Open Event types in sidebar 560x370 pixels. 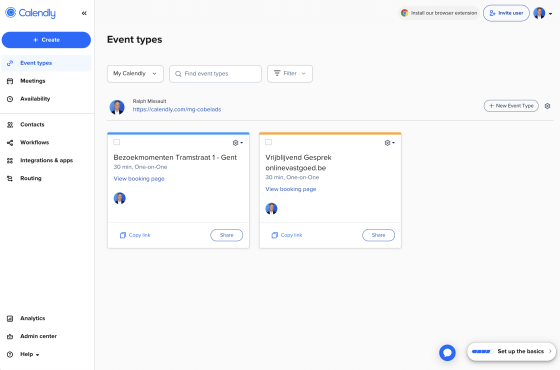(x=46, y=63)
